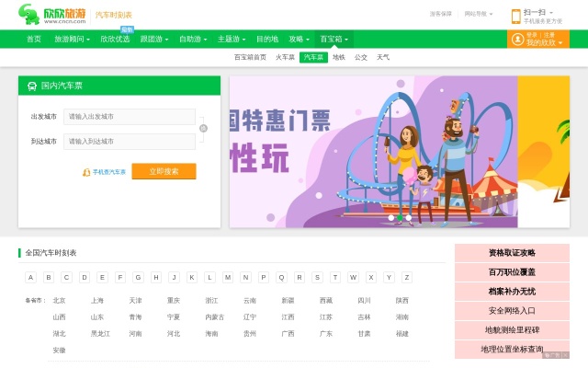
Task: Switch to the 地铁 tab
Action: tap(338, 57)
